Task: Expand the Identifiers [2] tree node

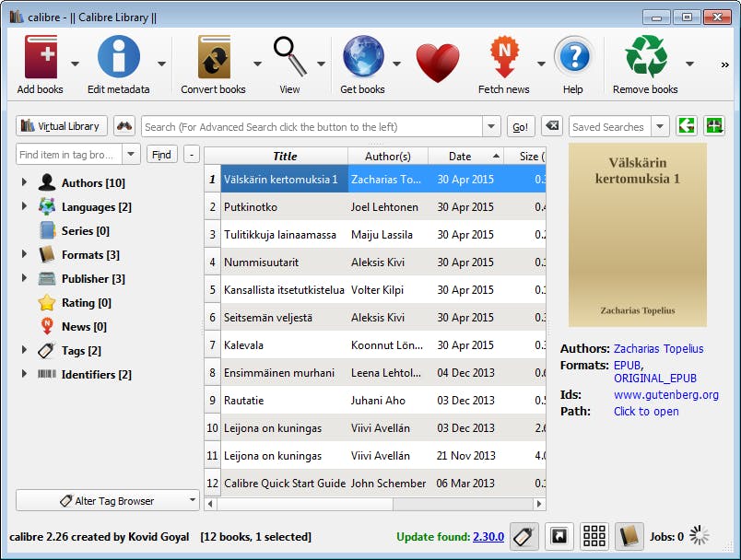Action: [24, 375]
